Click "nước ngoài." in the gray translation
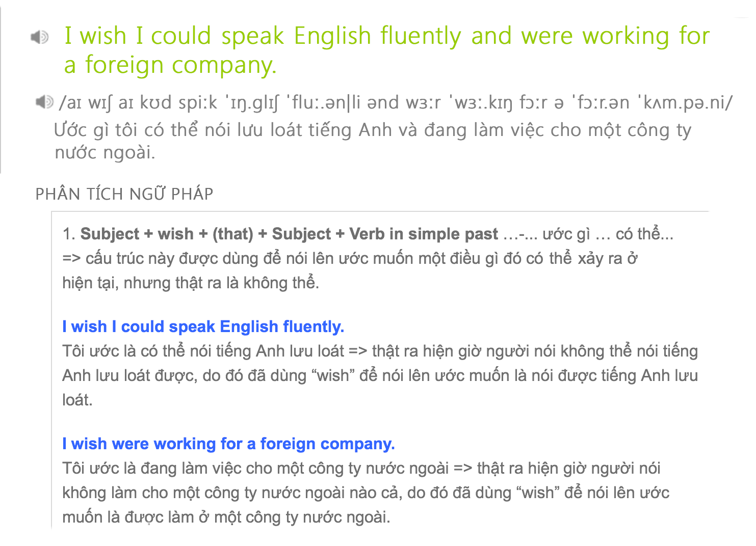Image resolution: width=756 pixels, height=546 pixels. click(x=105, y=152)
